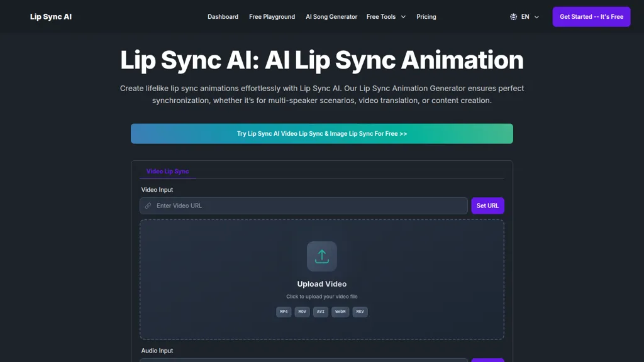Click the WebM format tag
The height and width of the screenshot is (362, 644).
coord(340,312)
